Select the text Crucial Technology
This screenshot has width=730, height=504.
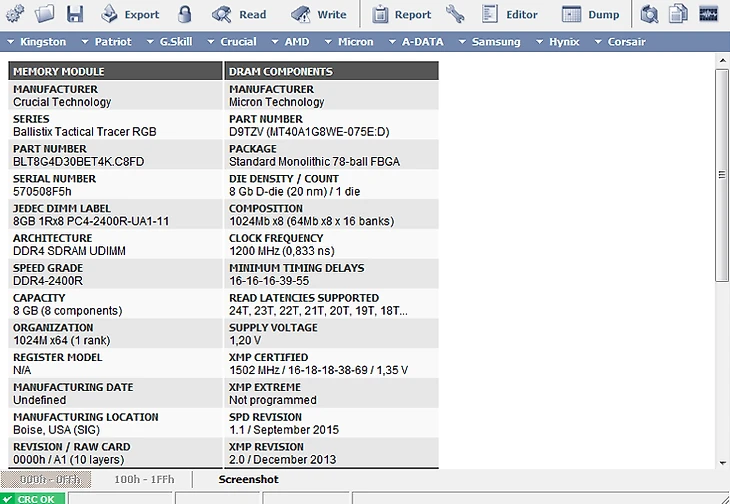(62, 102)
